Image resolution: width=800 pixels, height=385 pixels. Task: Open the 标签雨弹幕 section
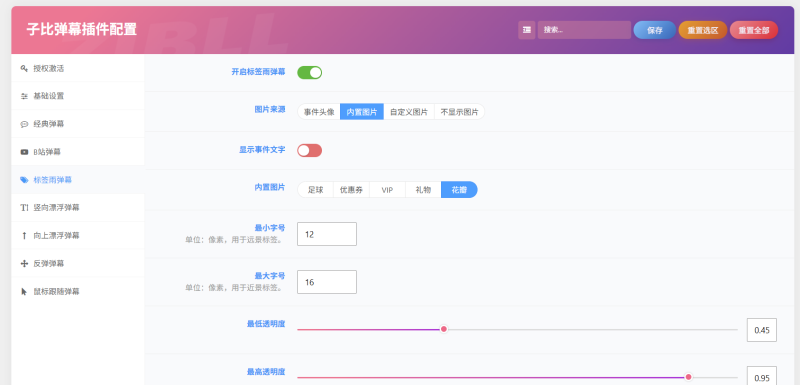[x=78, y=179]
